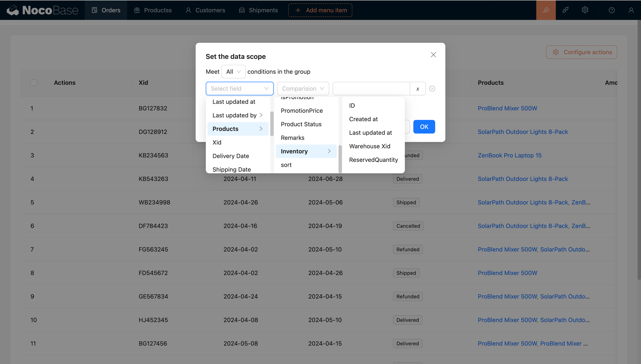Click cell FG563245
This screenshot has height=364, width=641.
click(153, 249)
